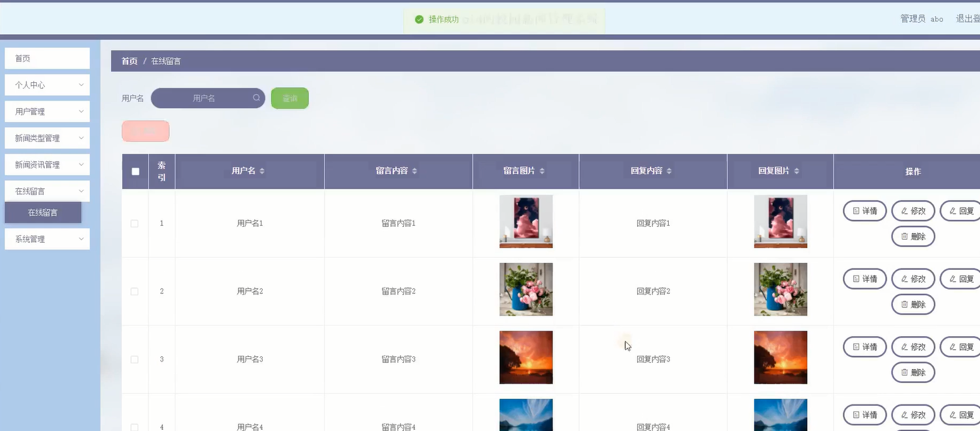Click the 索引 column header
Screen dimensions: 980x431
point(162,171)
